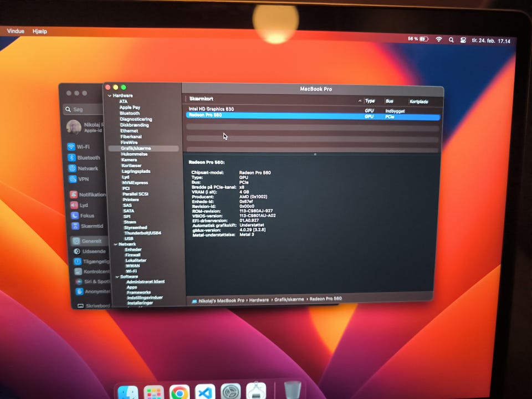This screenshot has height=399, width=532.
Task: Open Kontrolcenter in System Settings sidebar
Action: pos(93,272)
